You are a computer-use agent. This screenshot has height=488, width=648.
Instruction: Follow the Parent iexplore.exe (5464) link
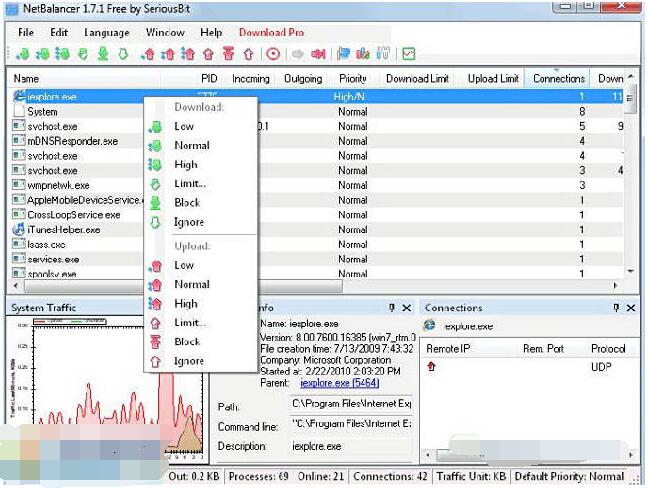coord(337,383)
